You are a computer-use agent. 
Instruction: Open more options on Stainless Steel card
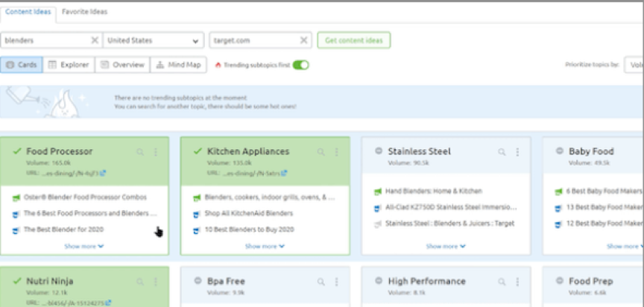pyautogui.click(x=517, y=152)
